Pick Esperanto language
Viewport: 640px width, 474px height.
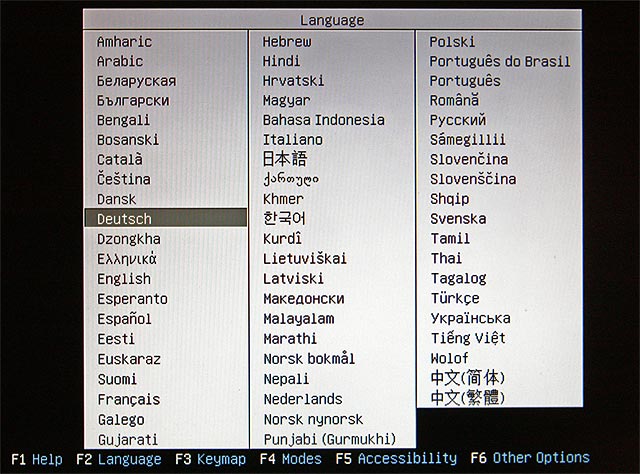[133, 299]
